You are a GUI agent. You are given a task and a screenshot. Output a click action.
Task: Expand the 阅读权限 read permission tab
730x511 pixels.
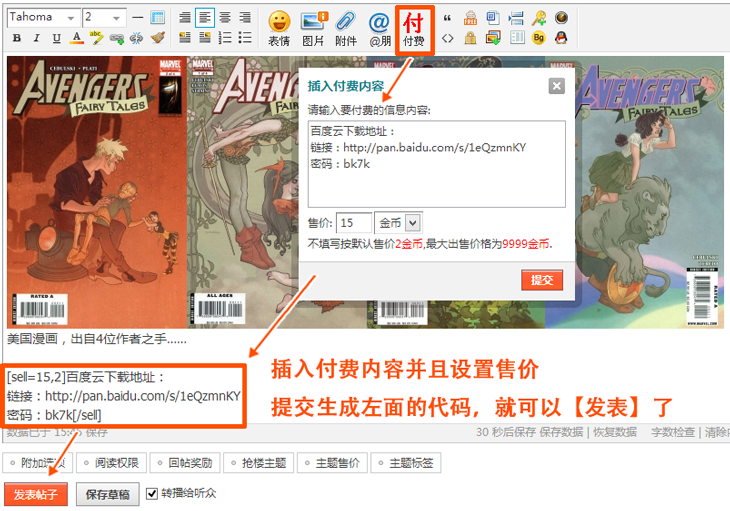(111, 463)
